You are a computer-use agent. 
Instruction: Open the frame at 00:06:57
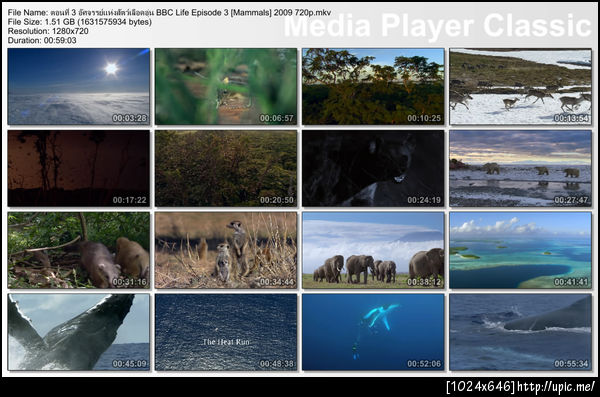point(226,87)
